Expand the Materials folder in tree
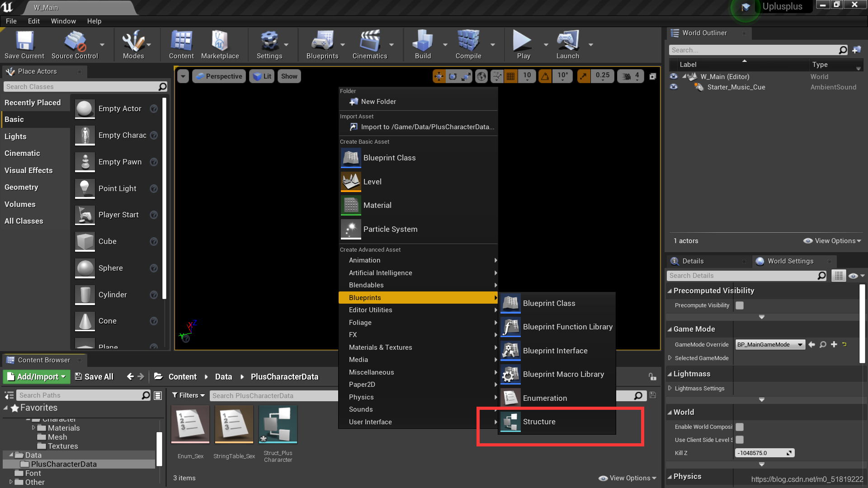The height and width of the screenshot is (488, 868). 33,428
